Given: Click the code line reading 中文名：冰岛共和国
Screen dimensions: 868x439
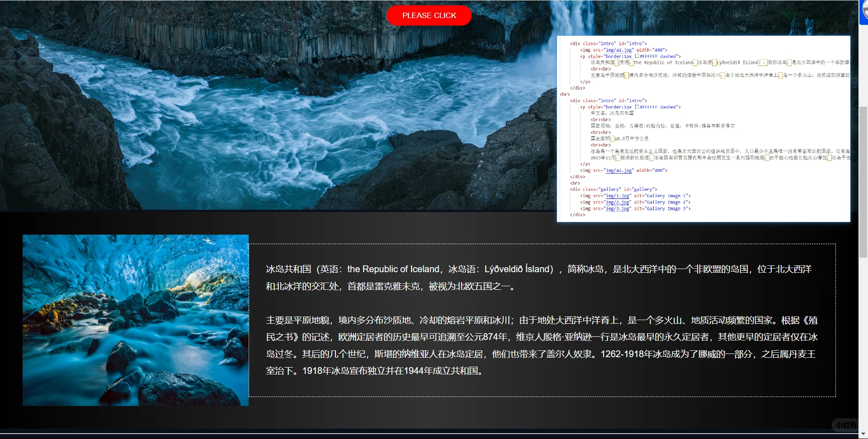Looking at the screenshot, I should click(612, 113).
